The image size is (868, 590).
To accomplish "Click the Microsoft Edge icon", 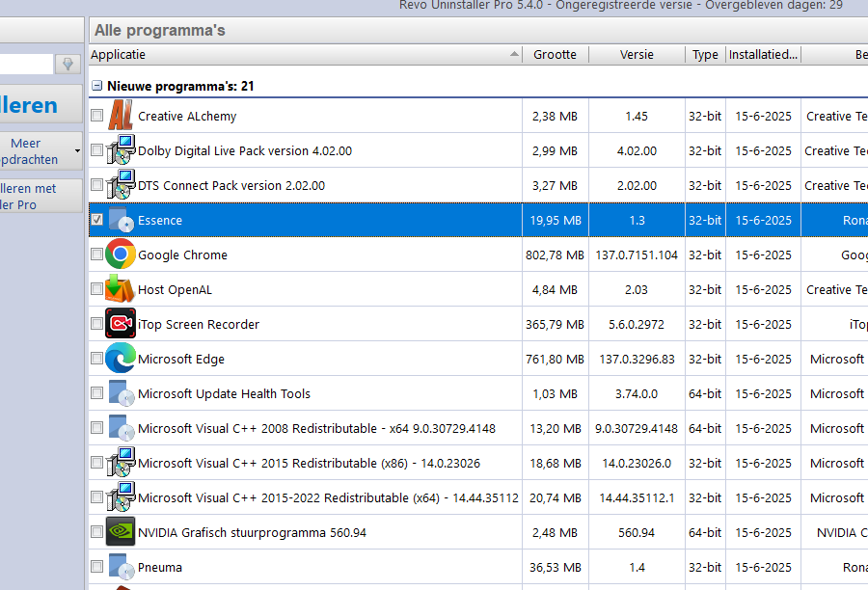I will point(121,358).
